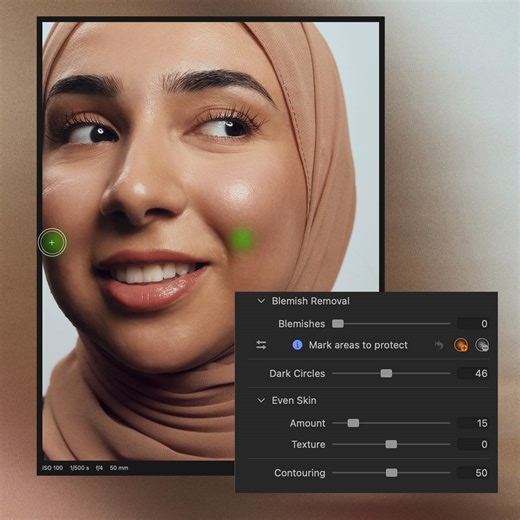Click the green plus brush cursor
520x520 pixels.
tap(52, 242)
